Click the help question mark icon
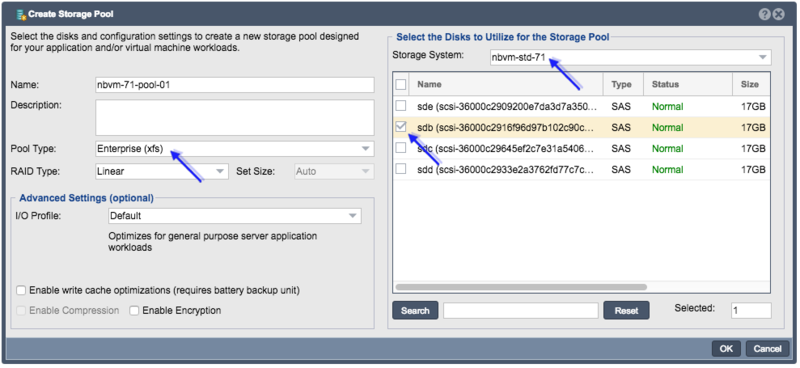Viewport: 800px width, 368px height. [764, 14]
